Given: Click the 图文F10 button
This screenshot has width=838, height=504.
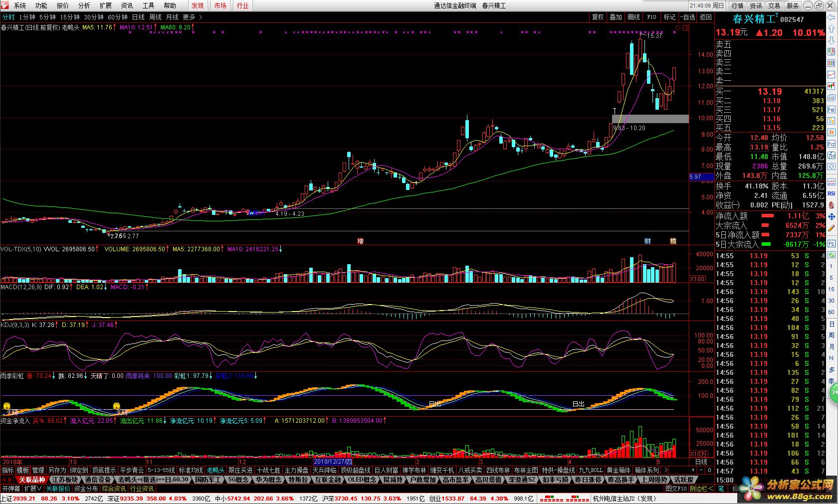Looking at the screenshot, I should [x=676, y=489].
